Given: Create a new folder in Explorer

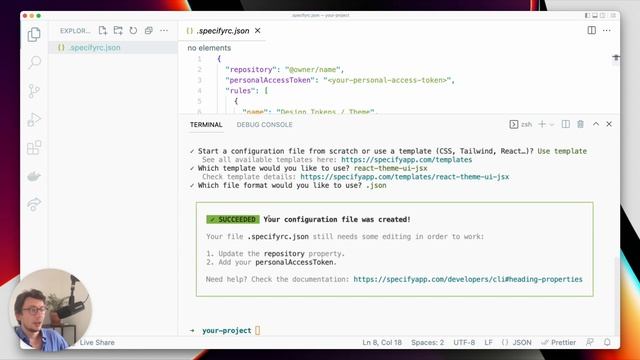Looking at the screenshot, I should 118,31.
